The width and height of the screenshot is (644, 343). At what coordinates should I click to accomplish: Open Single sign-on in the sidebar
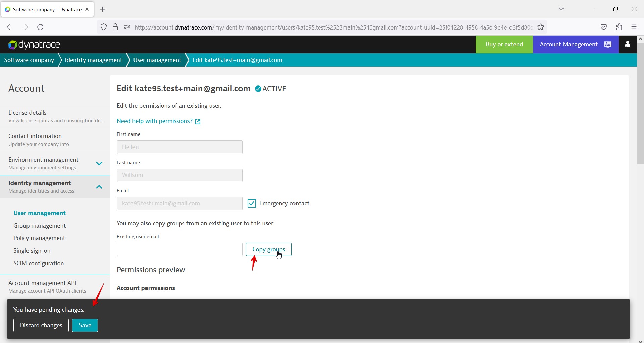32,251
